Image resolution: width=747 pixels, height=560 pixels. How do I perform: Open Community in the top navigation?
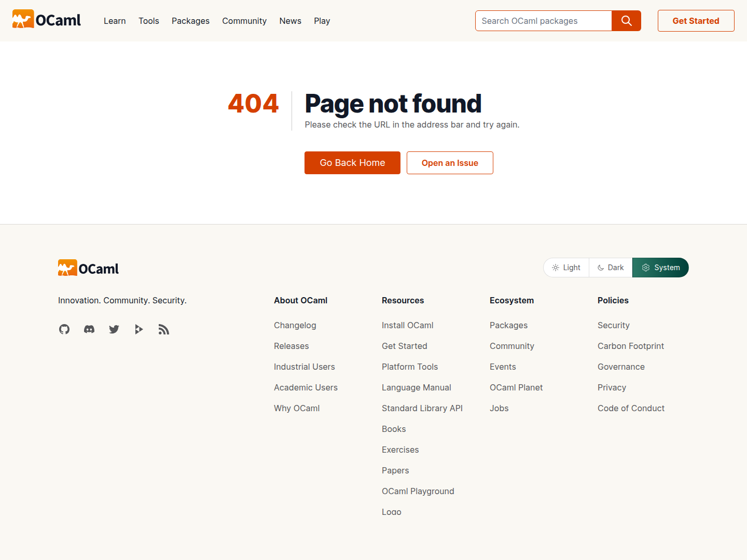pyautogui.click(x=244, y=21)
